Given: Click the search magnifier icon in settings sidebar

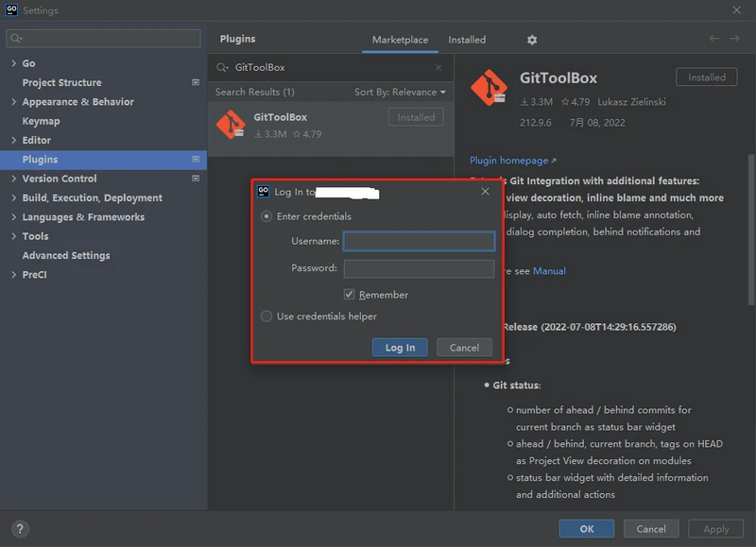Looking at the screenshot, I should [x=16, y=38].
